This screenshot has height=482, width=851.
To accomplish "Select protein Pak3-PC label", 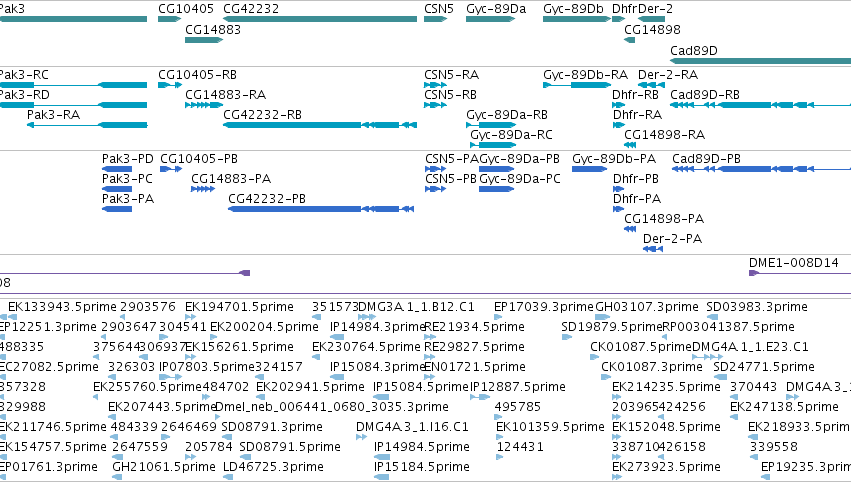I will tap(127, 179).
